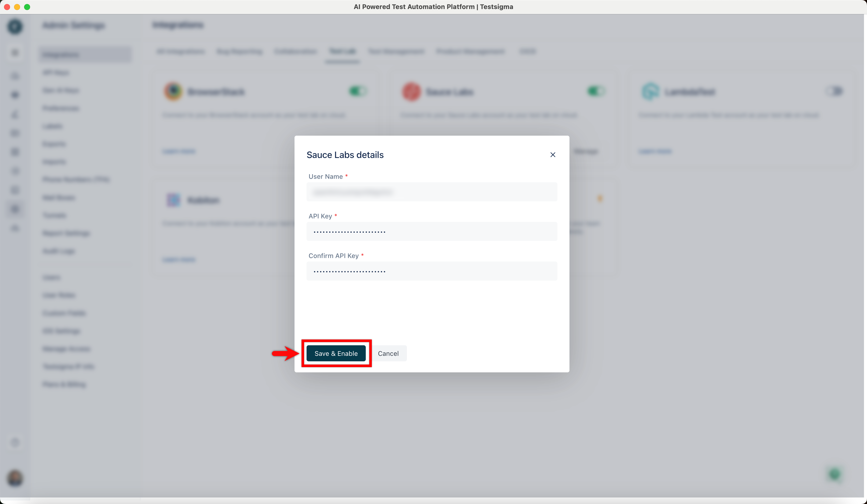Click the red Sauce Labs logo icon
Image resolution: width=867 pixels, height=504 pixels.
411,92
